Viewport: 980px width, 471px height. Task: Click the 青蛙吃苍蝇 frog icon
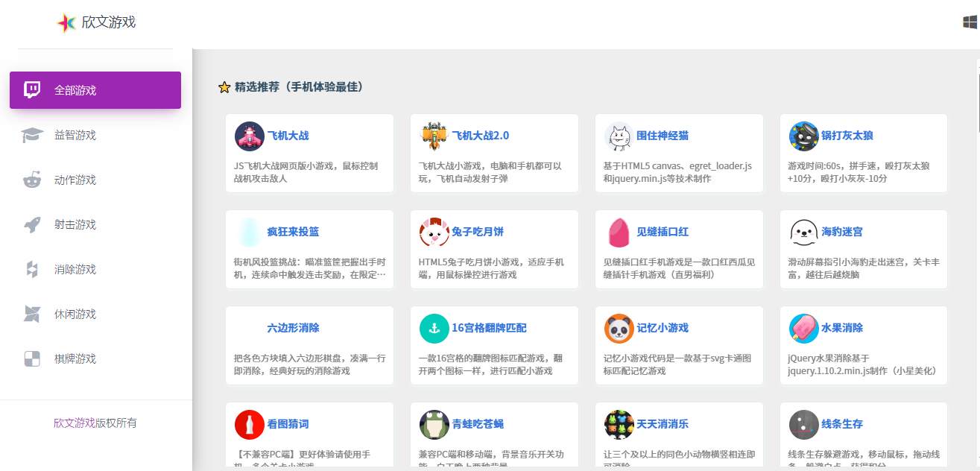[x=434, y=425]
